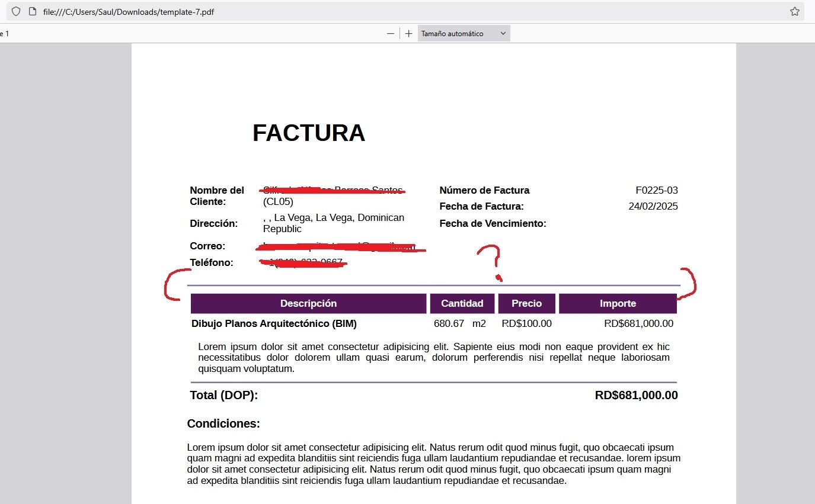Click the FACTURA heading
This screenshot has height=504, width=815.
[x=309, y=133]
